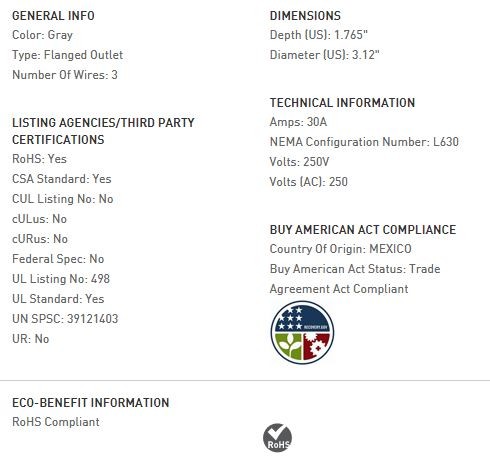Click the RoHS Compliant text

tap(56, 422)
